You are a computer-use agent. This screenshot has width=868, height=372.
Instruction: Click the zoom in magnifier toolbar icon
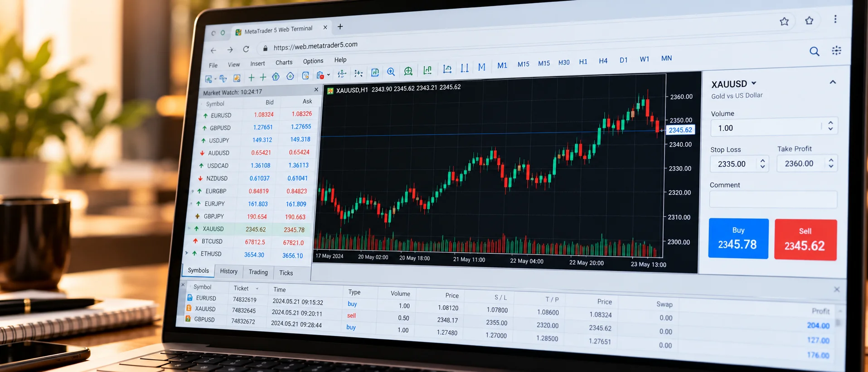click(391, 72)
